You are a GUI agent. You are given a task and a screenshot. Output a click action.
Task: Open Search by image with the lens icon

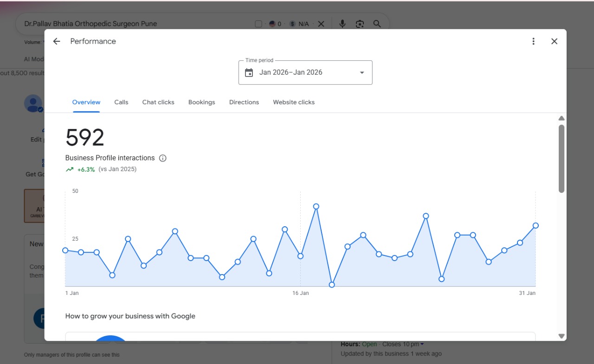[360, 24]
